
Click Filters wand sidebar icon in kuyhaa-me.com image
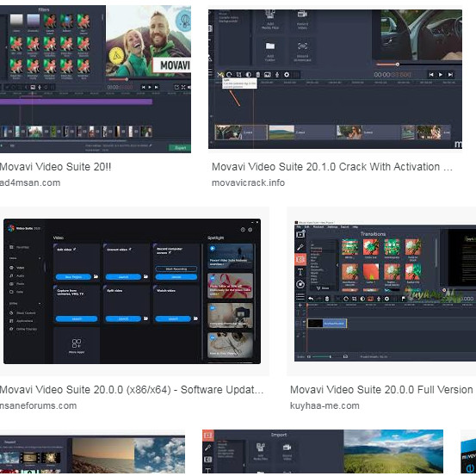pyautogui.click(x=300, y=247)
